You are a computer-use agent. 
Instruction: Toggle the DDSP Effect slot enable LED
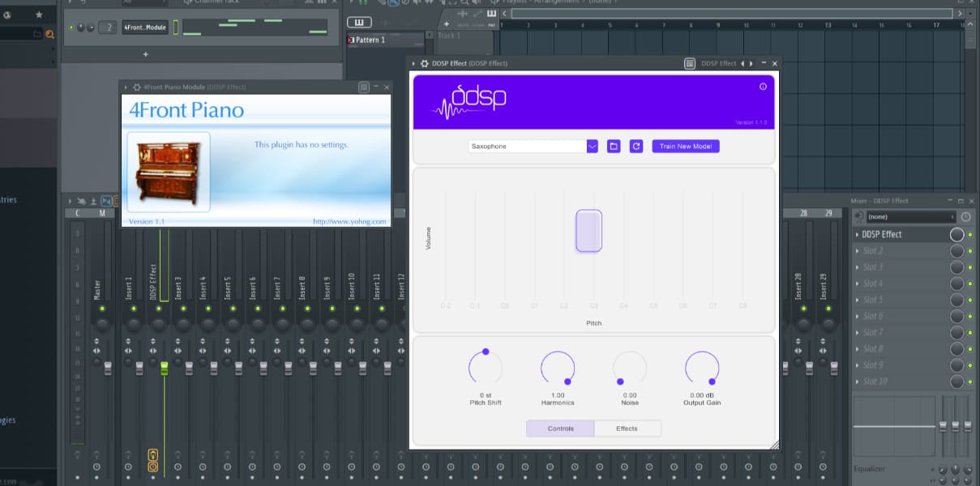point(970,235)
